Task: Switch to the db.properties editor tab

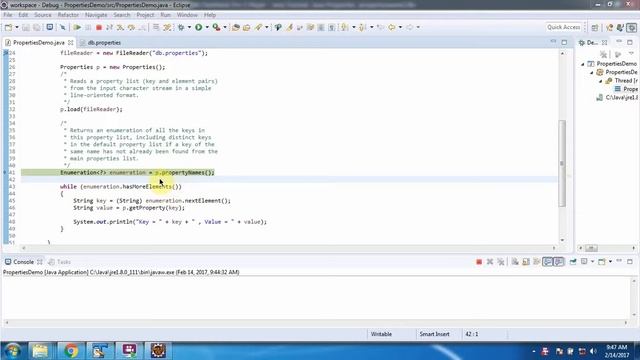Action: click(100, 42)
